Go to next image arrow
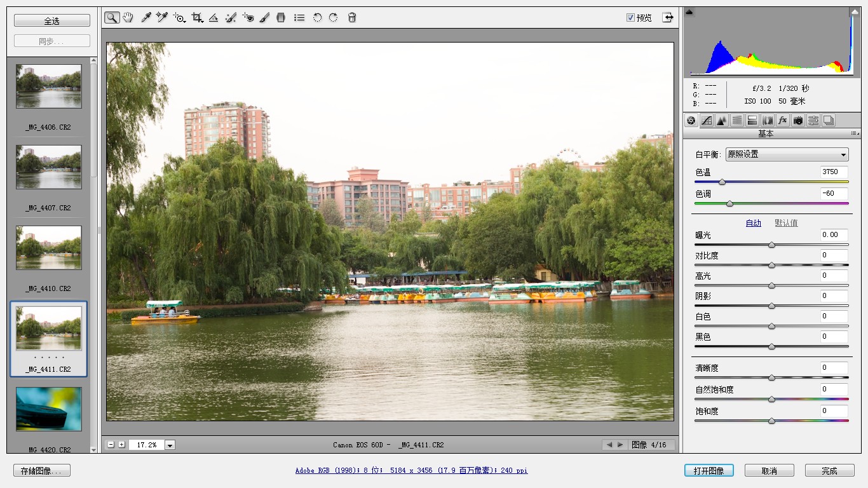Viewport: 868px width, 488px height. click(620, 445)
